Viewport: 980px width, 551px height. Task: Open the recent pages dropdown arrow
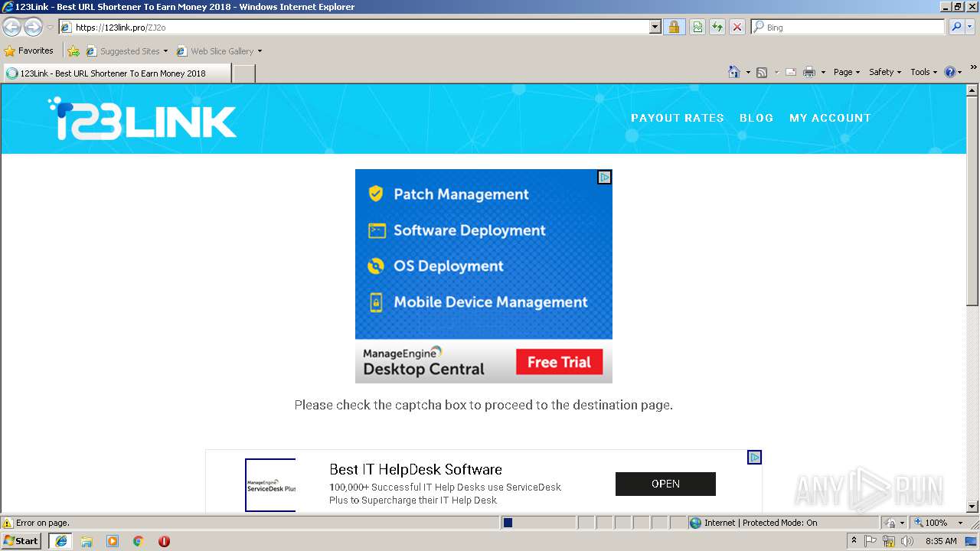(x=50, y=28)
